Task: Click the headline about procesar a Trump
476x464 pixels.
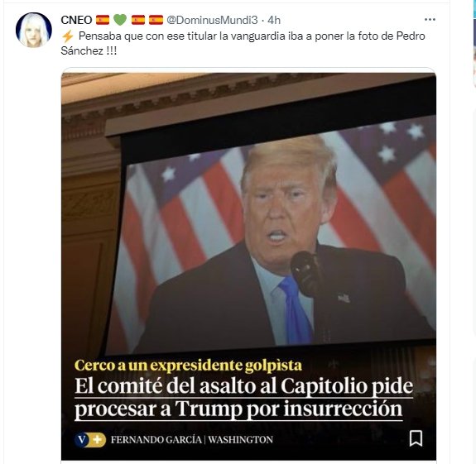Action: click(x=243, y=398)
